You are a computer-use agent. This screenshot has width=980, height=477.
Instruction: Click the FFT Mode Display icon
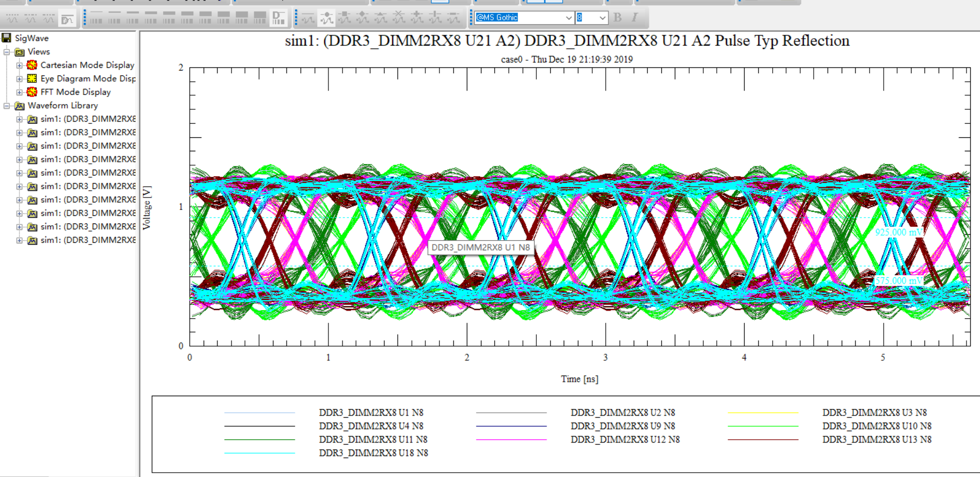point(32,92)
